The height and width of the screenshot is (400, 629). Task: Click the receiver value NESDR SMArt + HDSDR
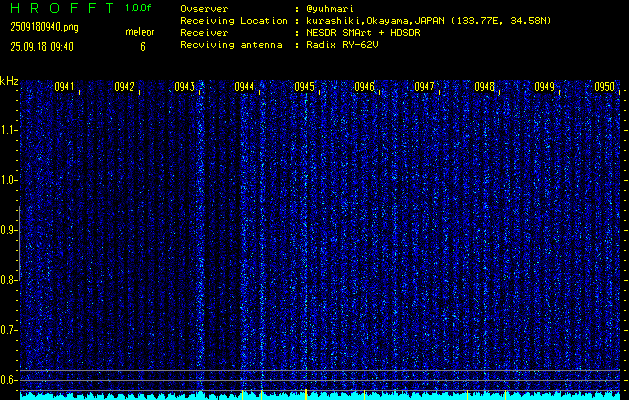pyautogui.click(x=363, y=33)
